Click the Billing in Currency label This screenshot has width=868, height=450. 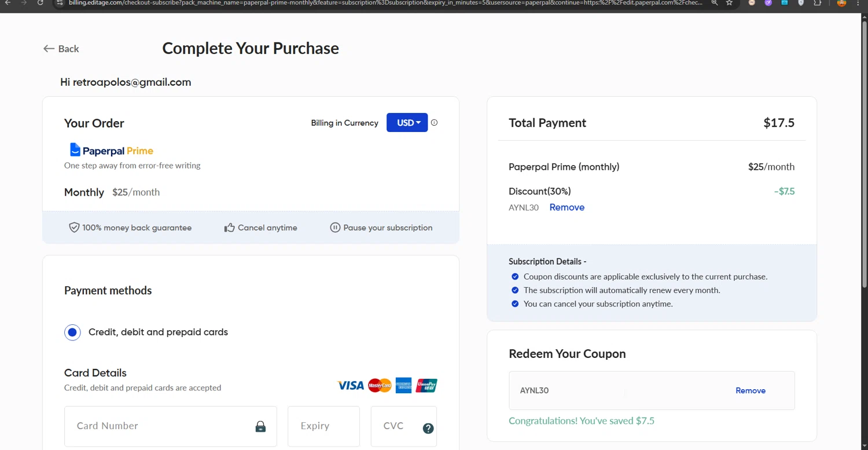345,123
